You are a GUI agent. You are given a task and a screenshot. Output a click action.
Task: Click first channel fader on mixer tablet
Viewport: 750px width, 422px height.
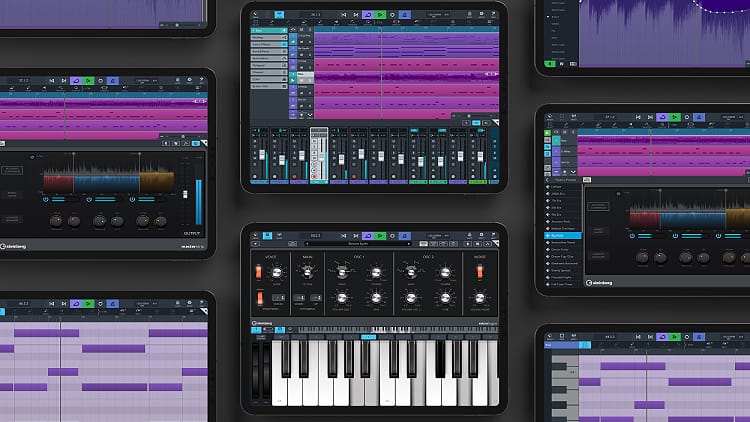[262, 155]
